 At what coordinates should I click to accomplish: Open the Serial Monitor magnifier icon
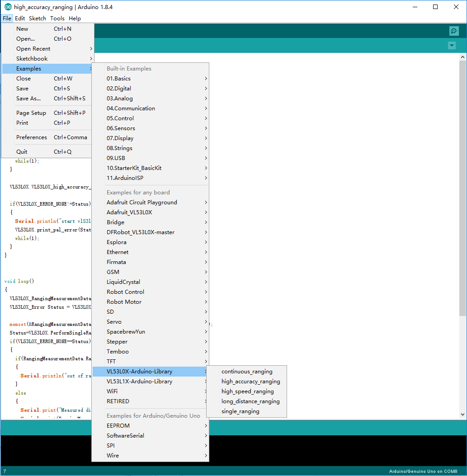453,31
